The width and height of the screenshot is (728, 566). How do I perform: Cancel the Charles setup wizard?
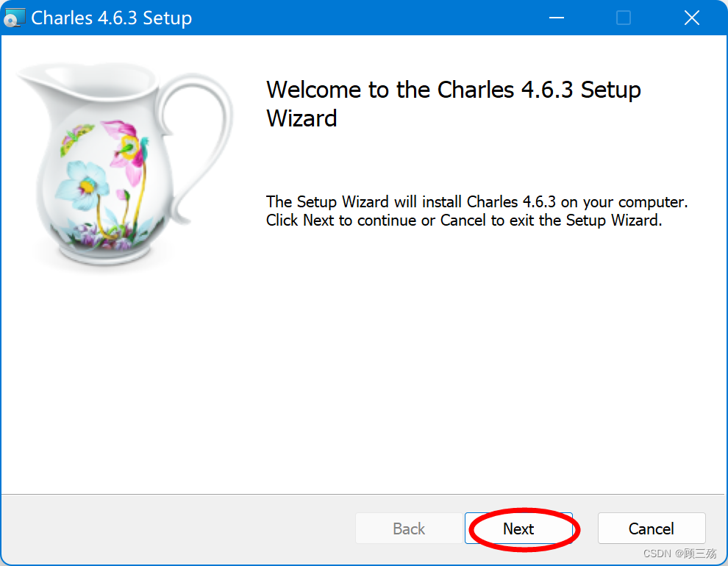click(652, 529)
